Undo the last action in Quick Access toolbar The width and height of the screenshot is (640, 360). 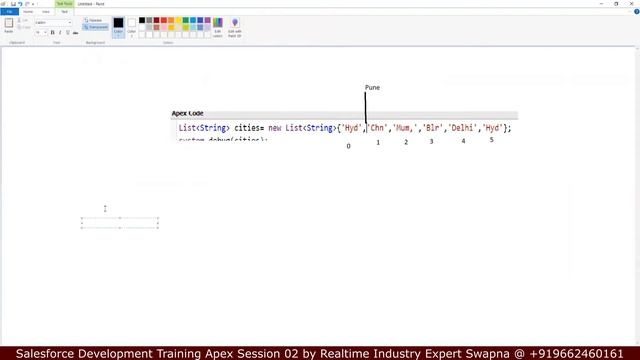pyautogui.click(x=20, y=4)
